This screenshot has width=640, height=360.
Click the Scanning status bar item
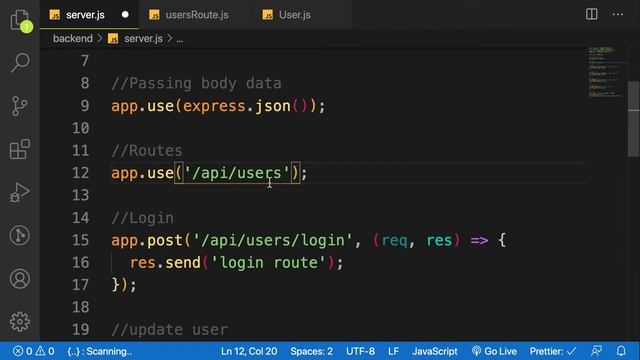[x=100, y=351]
